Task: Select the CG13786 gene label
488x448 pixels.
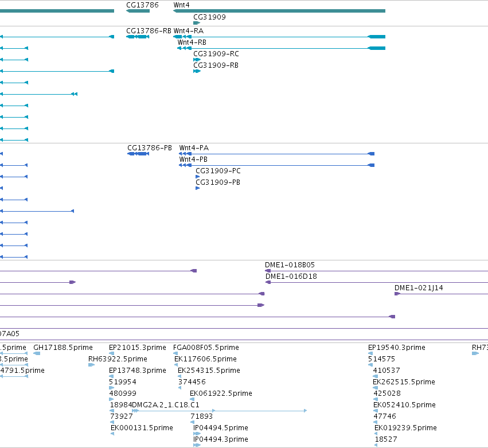Action: (142, 5)
